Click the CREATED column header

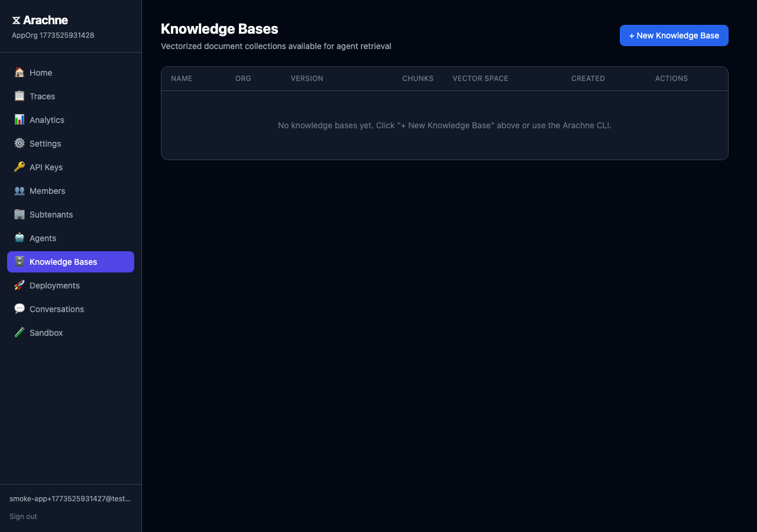pyautogui.click(x=588, y=78)
